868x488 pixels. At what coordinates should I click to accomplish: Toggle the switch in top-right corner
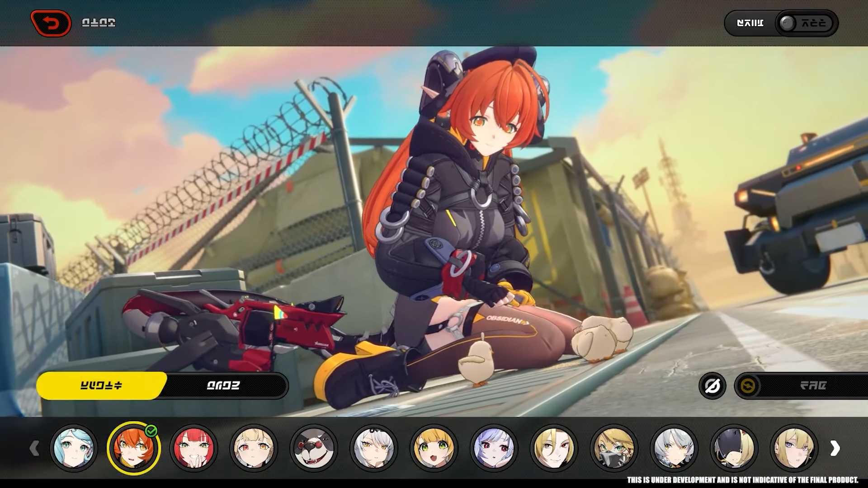[806, 23]
